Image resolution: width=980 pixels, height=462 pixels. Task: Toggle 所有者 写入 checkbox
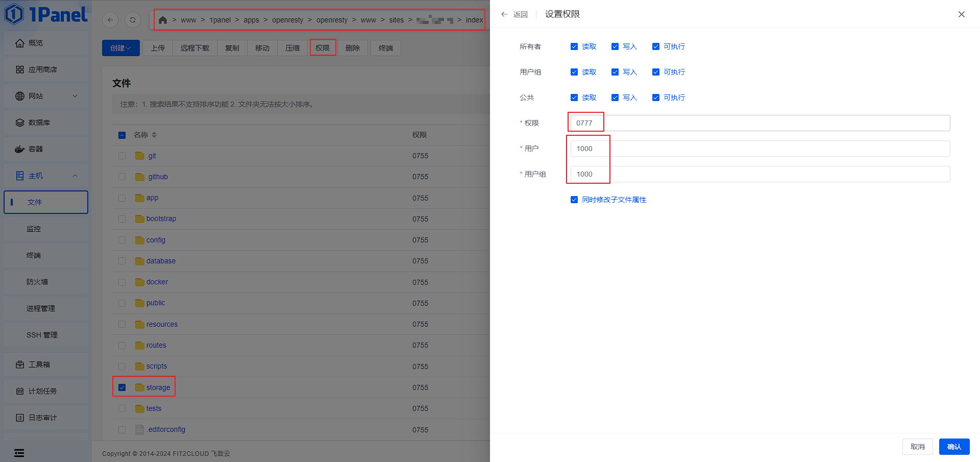coord(615,46)
